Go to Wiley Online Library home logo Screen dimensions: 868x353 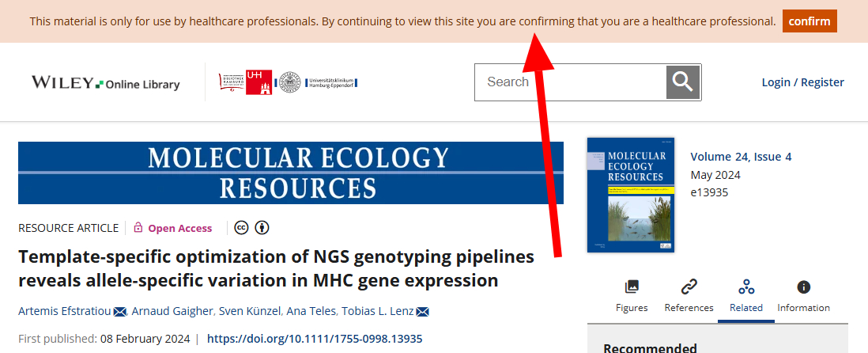[x=105, y=82]
